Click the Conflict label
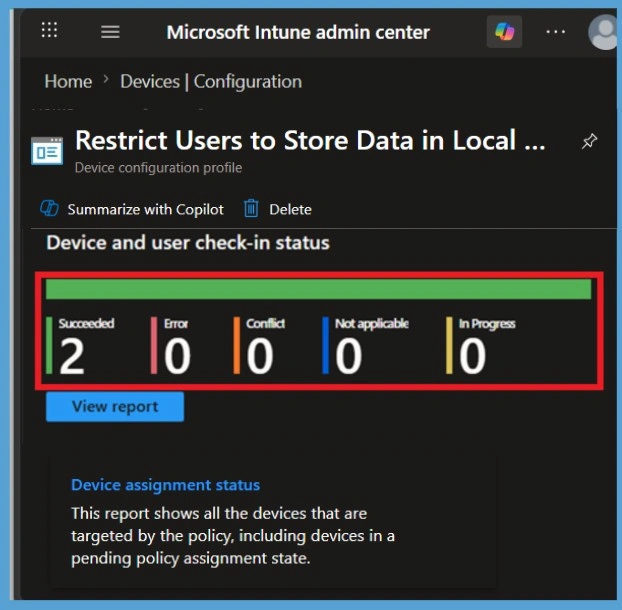622x610 pixels. [265, 324]
